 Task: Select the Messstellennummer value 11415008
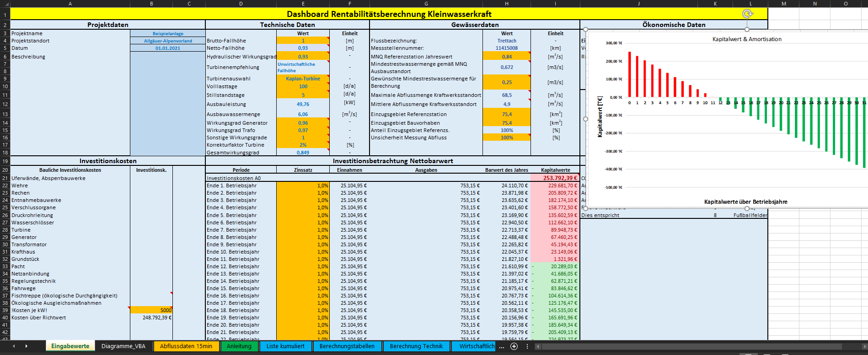click(x=507, y=48)
